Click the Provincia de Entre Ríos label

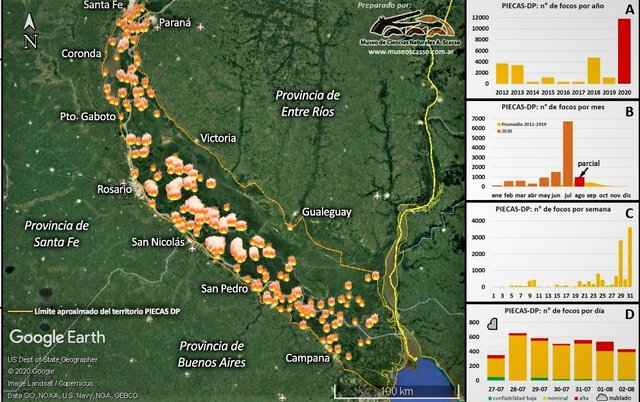click(x=308, y=103)
